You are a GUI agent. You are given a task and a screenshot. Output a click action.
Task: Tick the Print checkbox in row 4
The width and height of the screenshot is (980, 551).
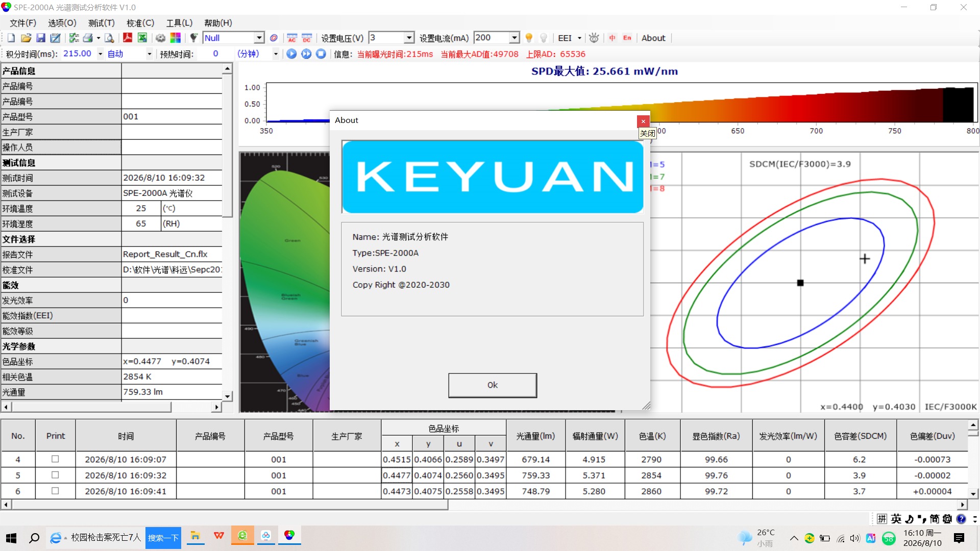tap(55, 459)
